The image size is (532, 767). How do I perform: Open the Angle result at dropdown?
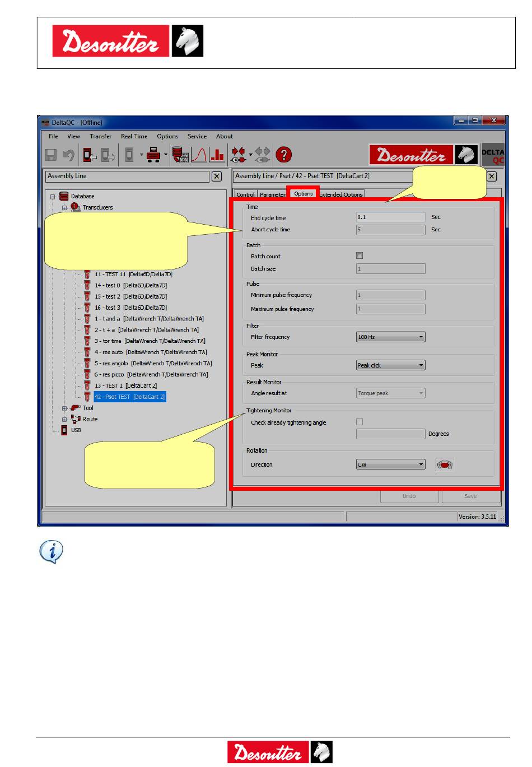[x=391, y=393]
